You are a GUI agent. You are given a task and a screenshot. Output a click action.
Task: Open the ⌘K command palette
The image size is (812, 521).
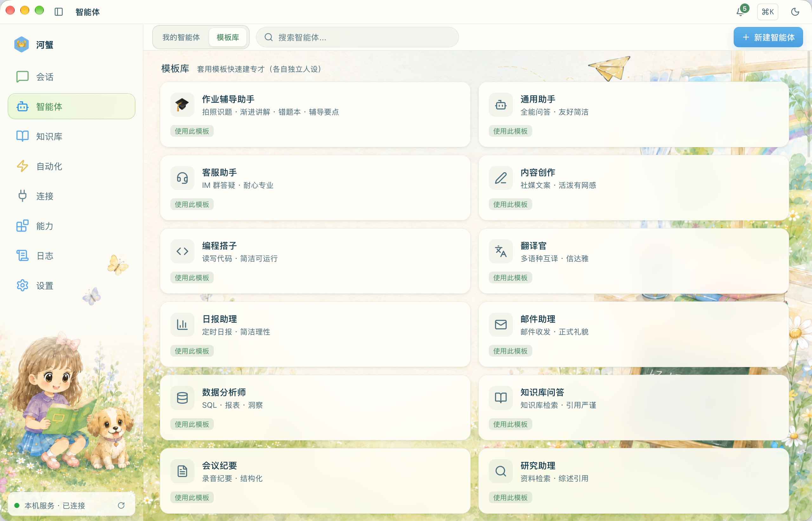767,12
